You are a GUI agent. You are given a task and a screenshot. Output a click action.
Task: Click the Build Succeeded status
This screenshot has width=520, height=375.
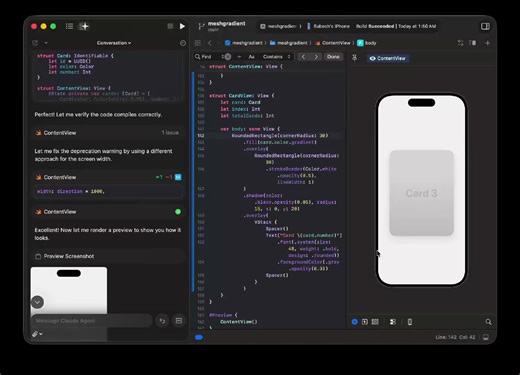tap(396, 26)
